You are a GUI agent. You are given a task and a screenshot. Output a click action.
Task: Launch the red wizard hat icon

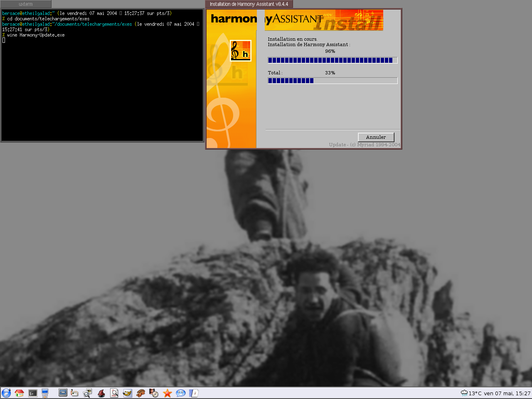coord(101,393)
